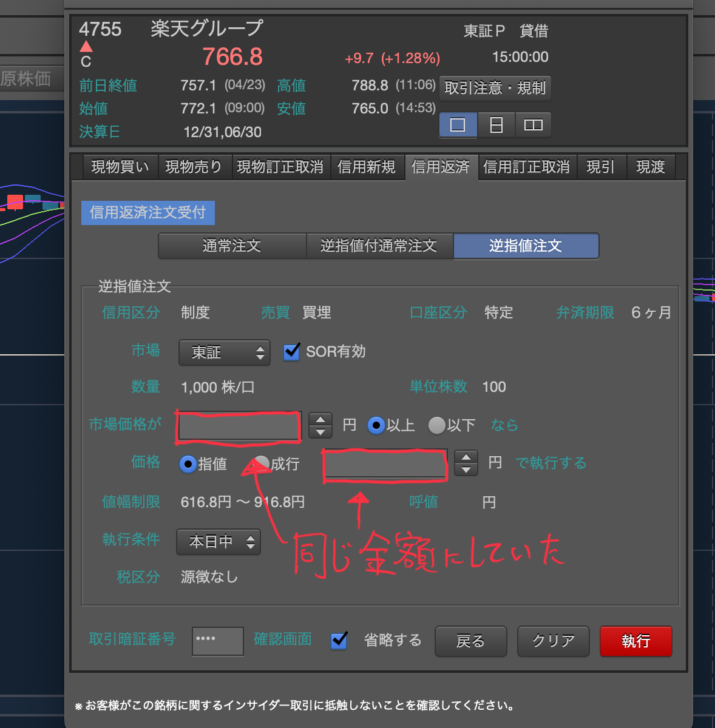Click the 安値 value 765.0

(370, 109)
